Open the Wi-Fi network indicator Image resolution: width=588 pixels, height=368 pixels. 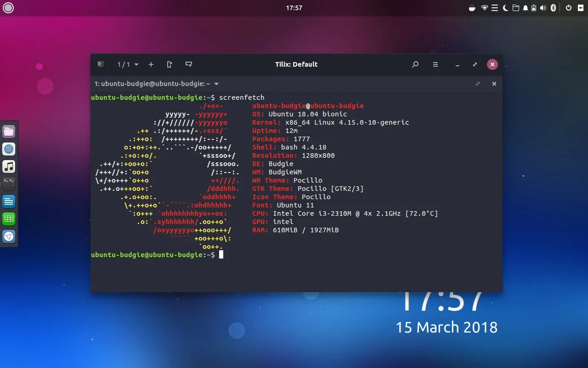point(484,8)
